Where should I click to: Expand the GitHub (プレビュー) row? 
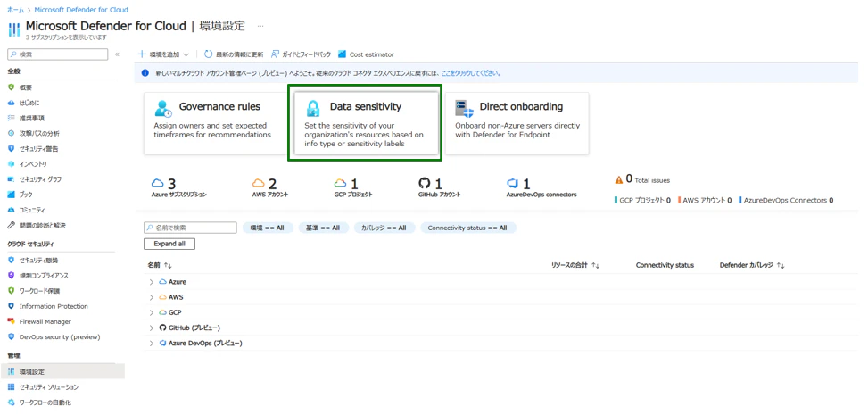(x=151, y=328)
